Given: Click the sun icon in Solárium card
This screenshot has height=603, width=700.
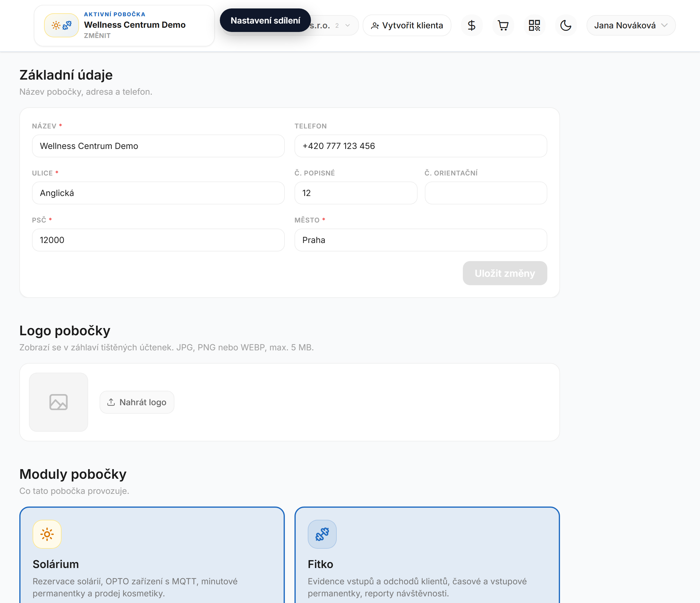Looking at the screenshot, I should coord(47,534).
